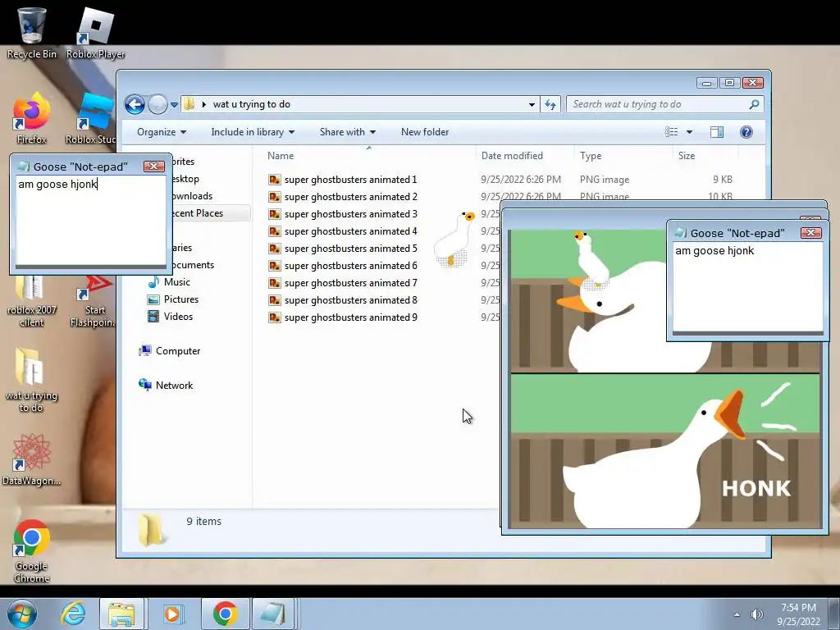Screen dimensions: 840x630
Task: Select file super ghostbusters animated 7
Action: [x=350, y=283]
